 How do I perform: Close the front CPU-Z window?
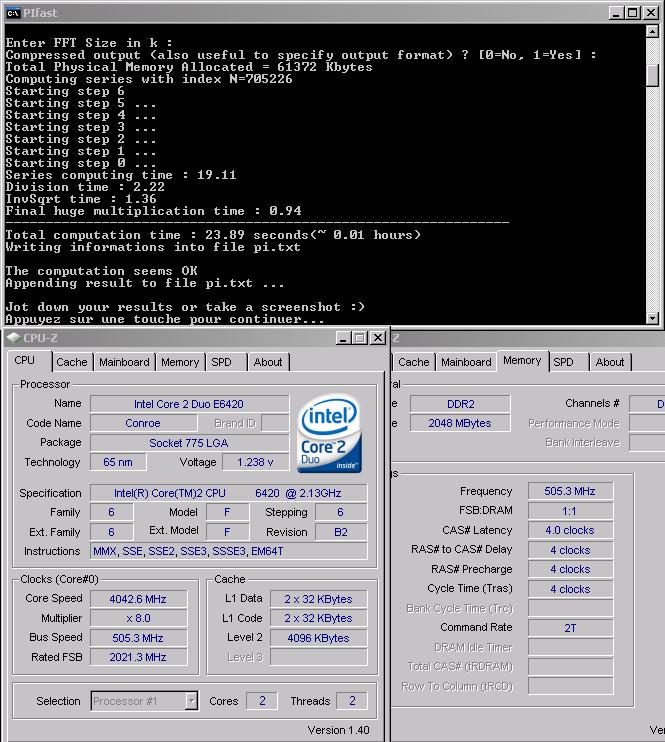click(x=378, y=338)
